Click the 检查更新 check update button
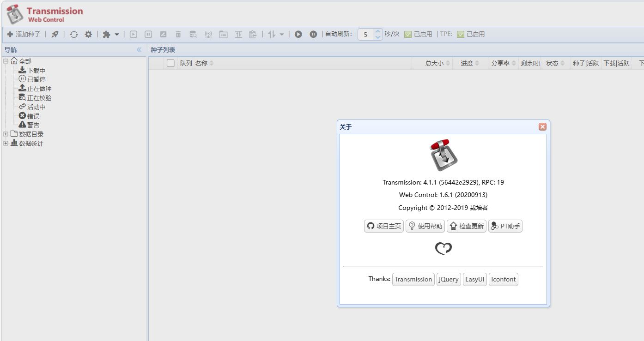Screen dimensions: 644x341 tap(467, 226)
